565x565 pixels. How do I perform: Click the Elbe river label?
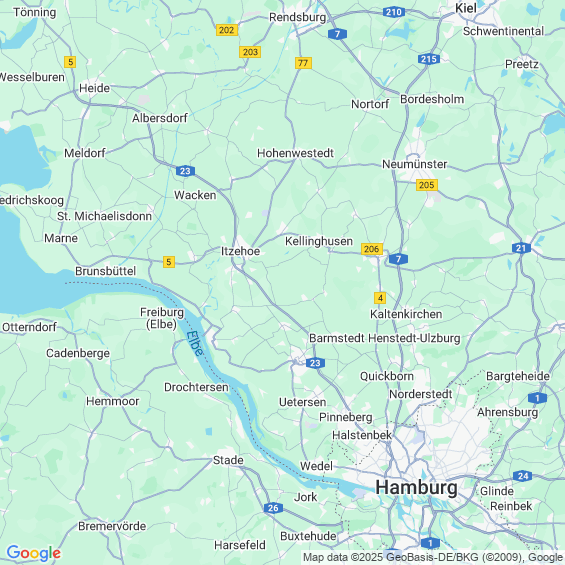pyautogui.click(x=195, y=343)
